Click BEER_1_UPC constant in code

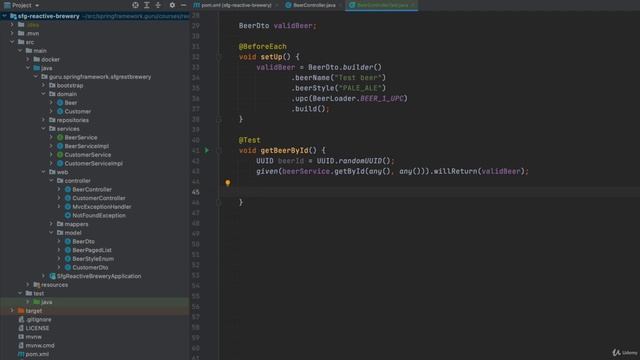coord(382,98)
